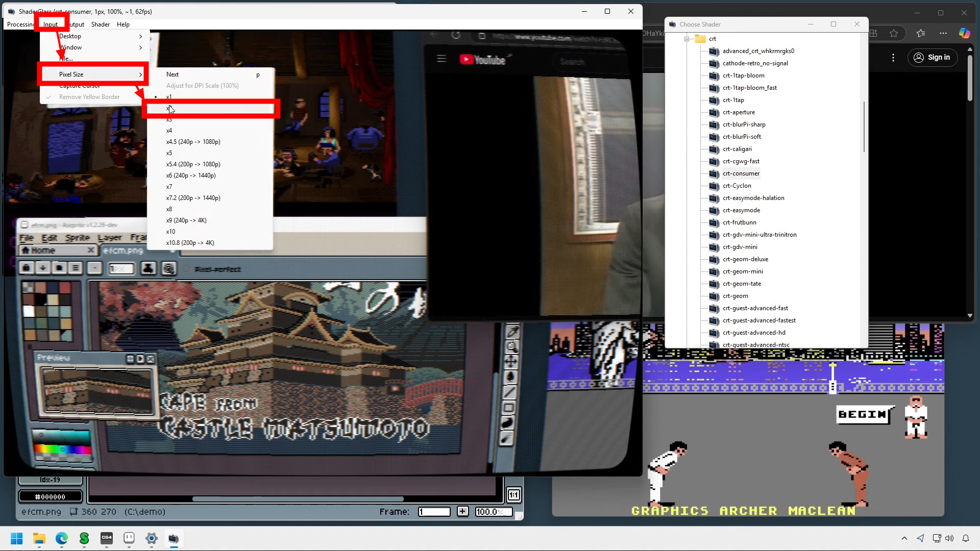Select crt-easymode-halation shader entry

[x=753, y=198]
